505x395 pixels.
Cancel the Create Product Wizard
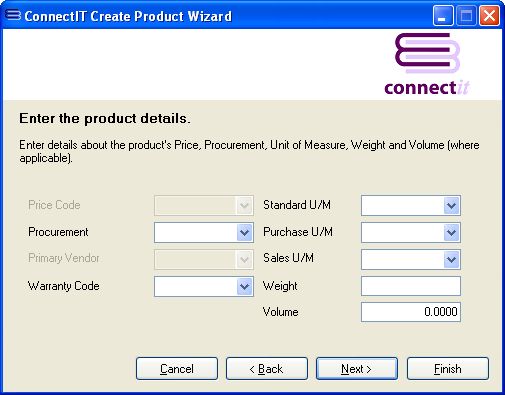(x=177, y=369)
